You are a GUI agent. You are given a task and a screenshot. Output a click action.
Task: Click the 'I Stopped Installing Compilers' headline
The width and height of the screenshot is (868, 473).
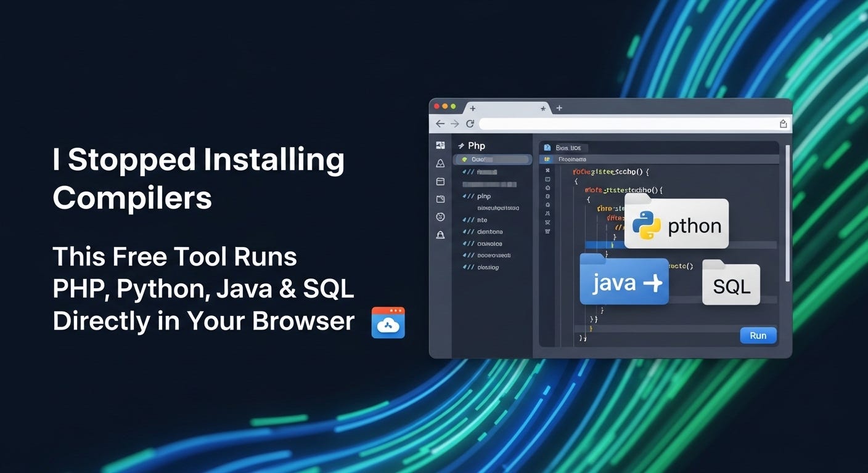point(199,179)
